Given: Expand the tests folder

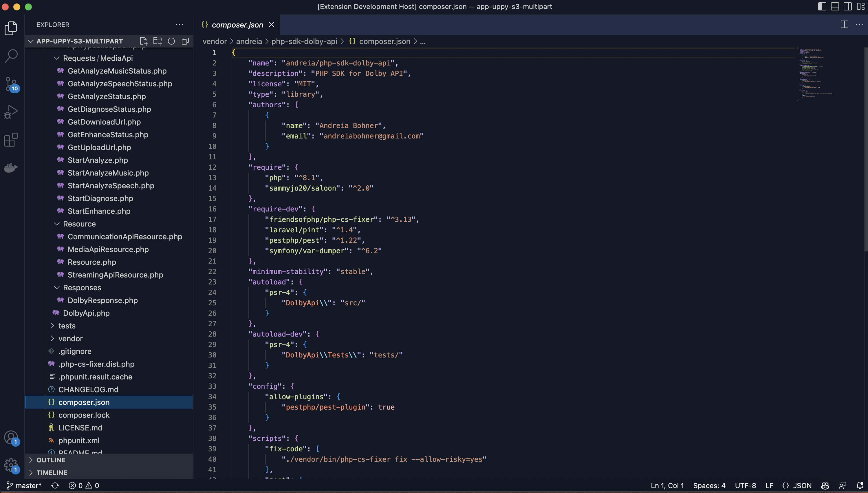Looking at the screenshot, I should click(67, 326).
